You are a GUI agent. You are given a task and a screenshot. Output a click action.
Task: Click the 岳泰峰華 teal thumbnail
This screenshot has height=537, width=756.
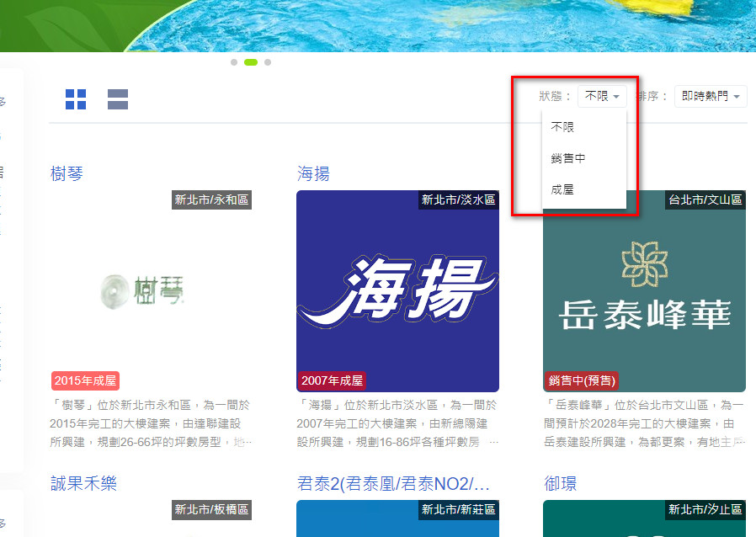pos(645,291)
